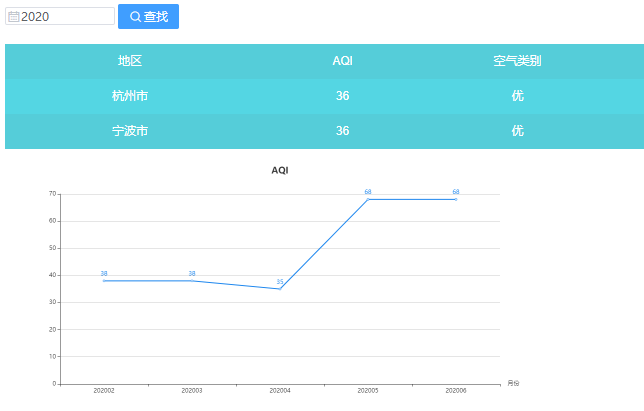The width and height of the screenshot is (644, 411).
Task: Click the AQI chart title
Action: point(280,171)
